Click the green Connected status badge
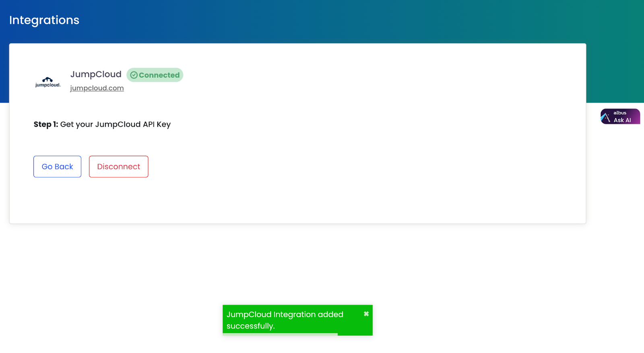644x353 pixels. point(155,75)
